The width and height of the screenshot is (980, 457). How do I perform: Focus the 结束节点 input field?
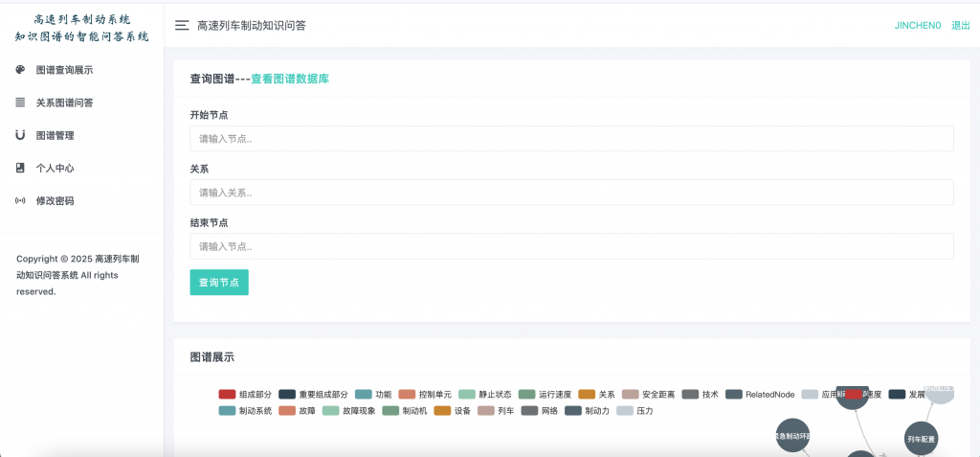pos(572,246)
